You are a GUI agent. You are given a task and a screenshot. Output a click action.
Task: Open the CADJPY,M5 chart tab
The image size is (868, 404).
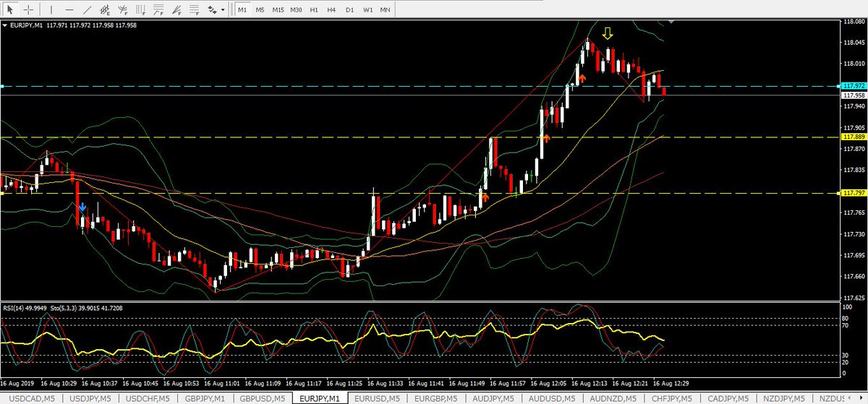pyautogui.click(x=728, y=398)
